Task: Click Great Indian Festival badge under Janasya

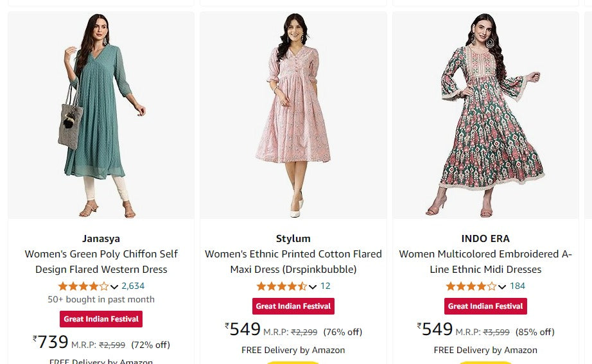Action: (x=101, y=319)
